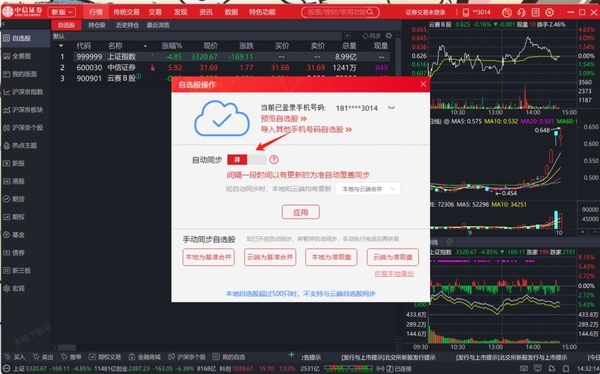Click the watchlist settings gear icon
Viewport: 600px width, 374px height.
click(389, 36)
